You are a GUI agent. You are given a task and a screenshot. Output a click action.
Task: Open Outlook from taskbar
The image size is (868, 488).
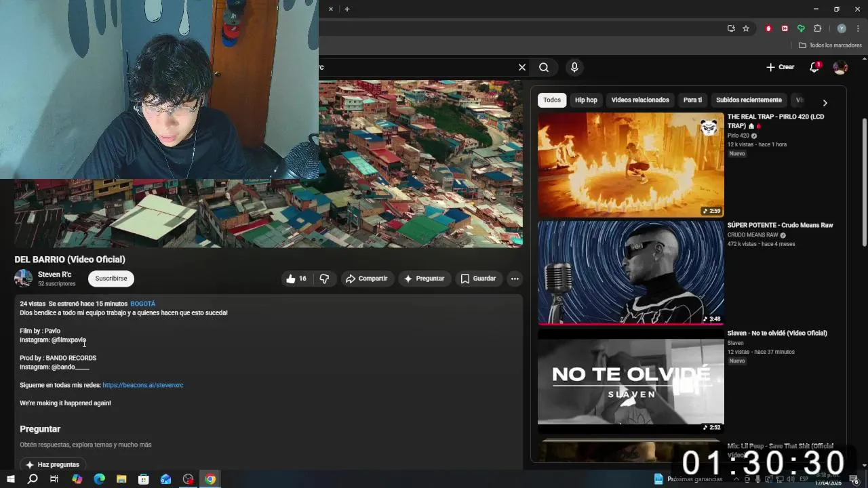[166, 479]
